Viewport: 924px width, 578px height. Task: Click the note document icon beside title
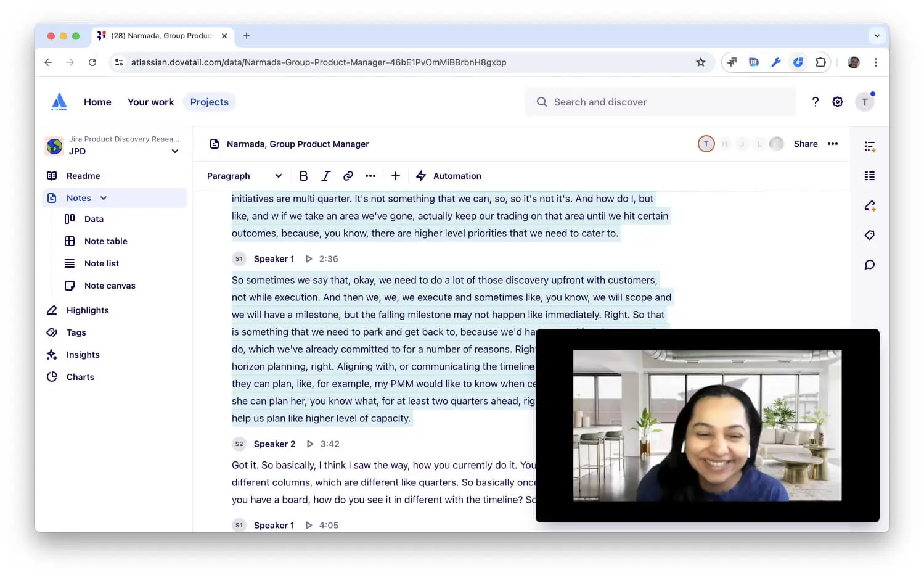point(215,144)
